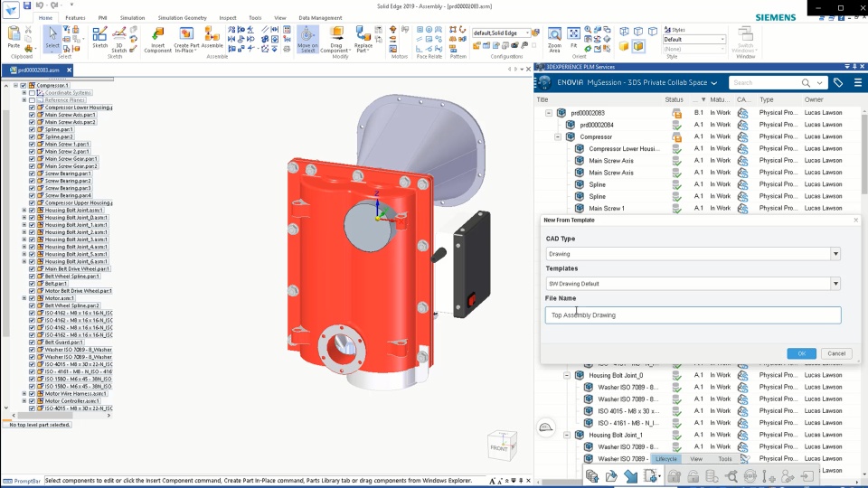Screen dimensions: 868x488
Task: Sort by the Status column header
Action: (x=674, y=99)
